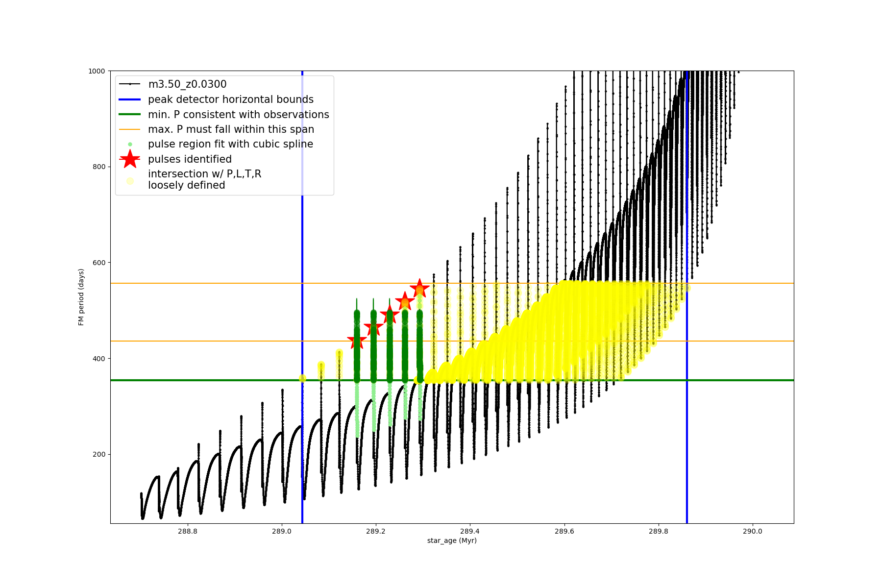Select 'peak detector horizontal bounds' legend text
The width and height of the screenshot is (882, 588).
(x=230, y=99)
